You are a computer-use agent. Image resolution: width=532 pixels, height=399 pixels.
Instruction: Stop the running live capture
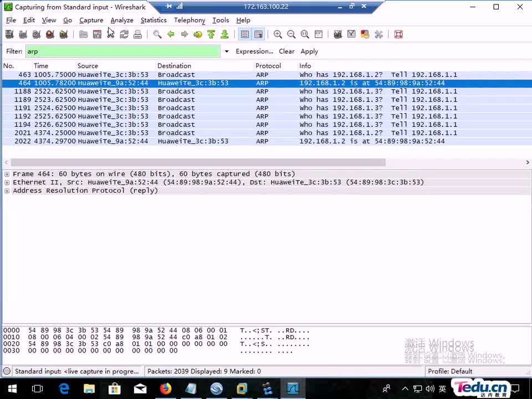[50, 34]
